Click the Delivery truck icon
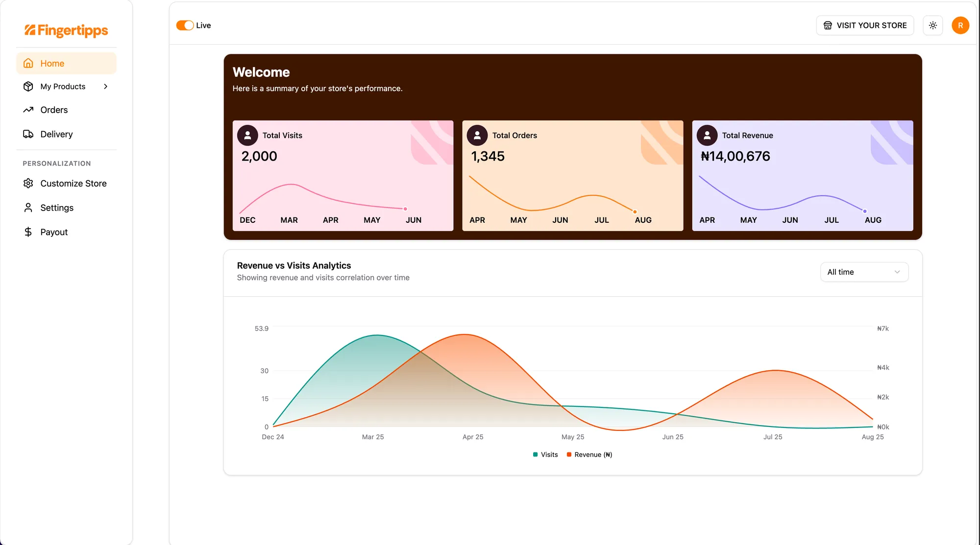This screenshot has height=545, width=980. pos(28,134)
